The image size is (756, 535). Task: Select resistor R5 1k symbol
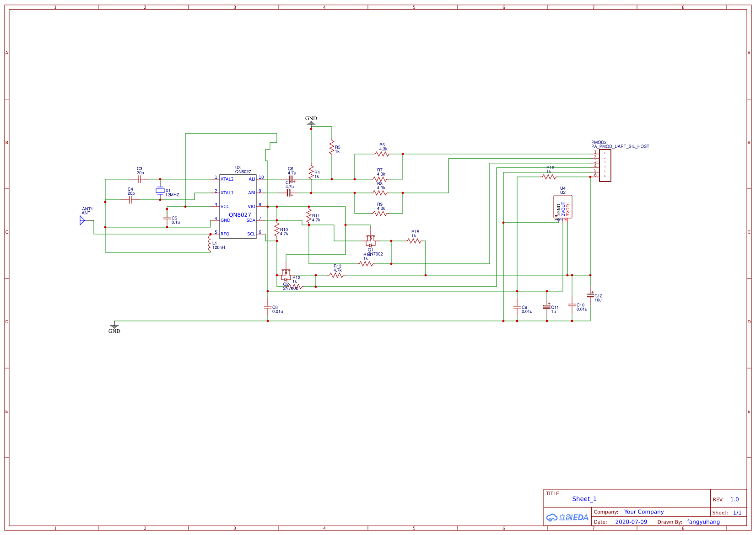[332, 147]
